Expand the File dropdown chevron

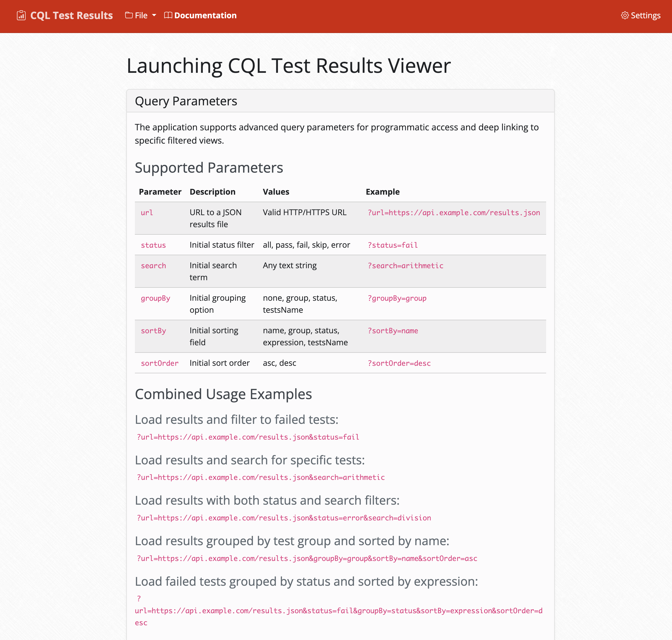pyautogui.click(x=154, y=16)
